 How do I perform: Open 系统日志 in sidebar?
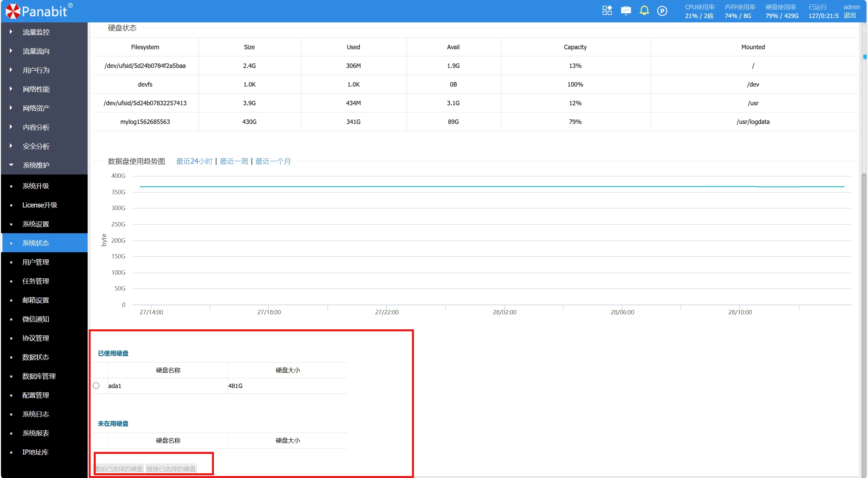tap(44, 414)
